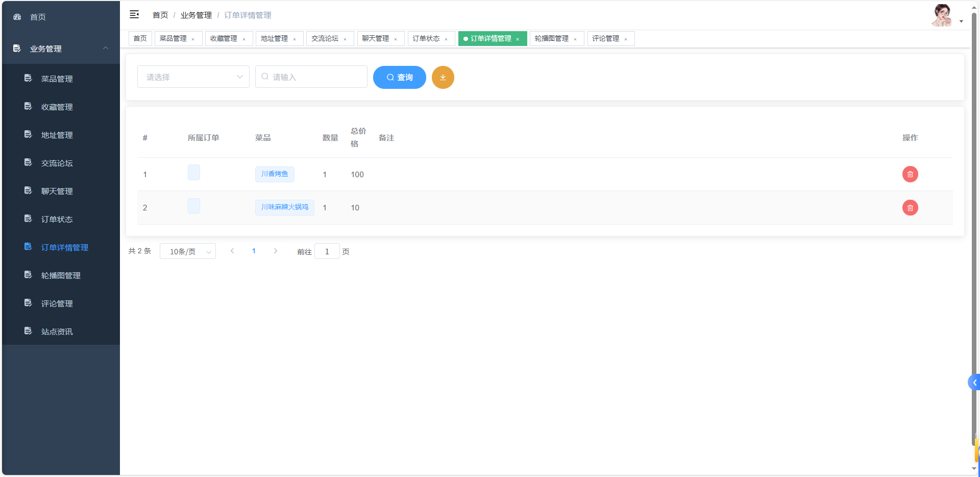Image resolution: width=980 pixels, height=477 pixels.
Task: Open the 川香烤鱼 dish link
Action: (x=274, y=174)
